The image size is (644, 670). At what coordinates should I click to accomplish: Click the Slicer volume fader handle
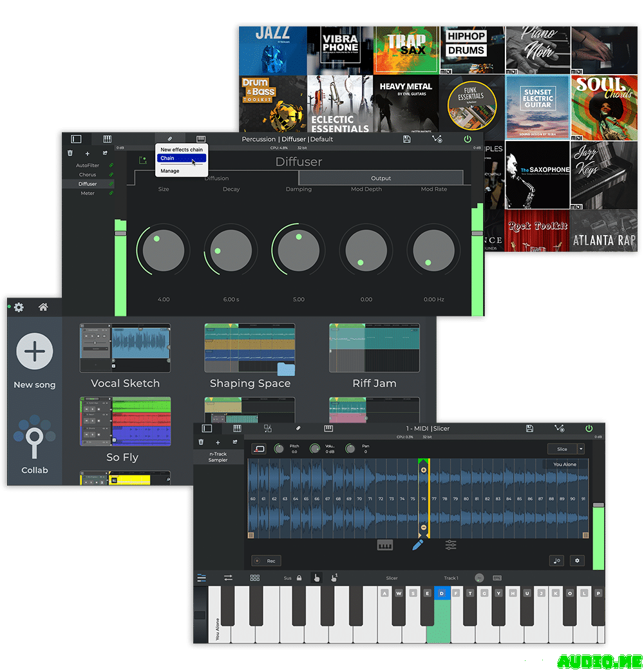point(598,505)
